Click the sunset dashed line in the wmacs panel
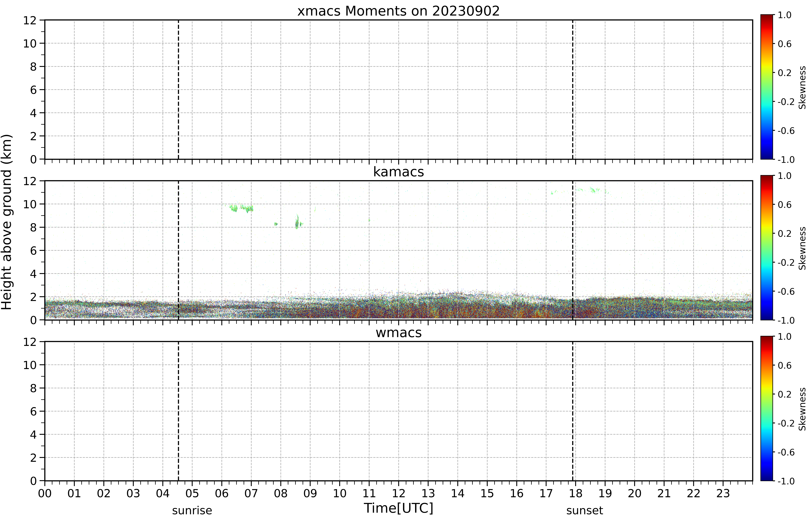This screenshot has height=522, width=812. click(x=573, y=411)
